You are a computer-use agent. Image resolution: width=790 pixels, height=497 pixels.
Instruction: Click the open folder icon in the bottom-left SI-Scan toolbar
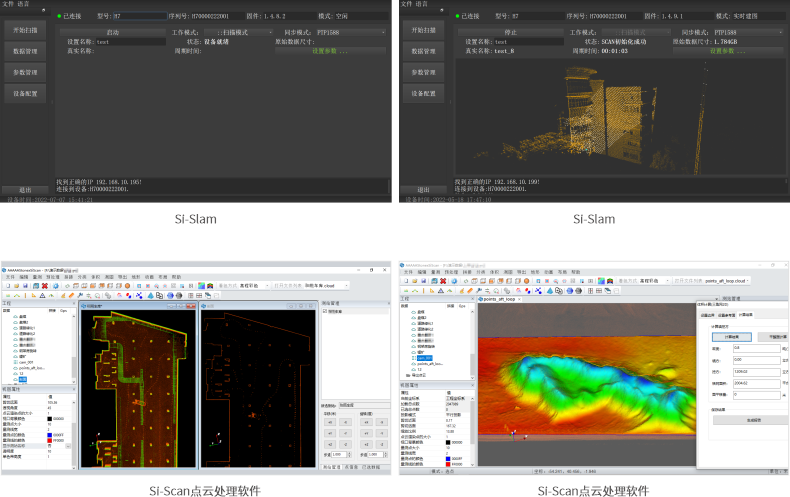pos(16,285)
